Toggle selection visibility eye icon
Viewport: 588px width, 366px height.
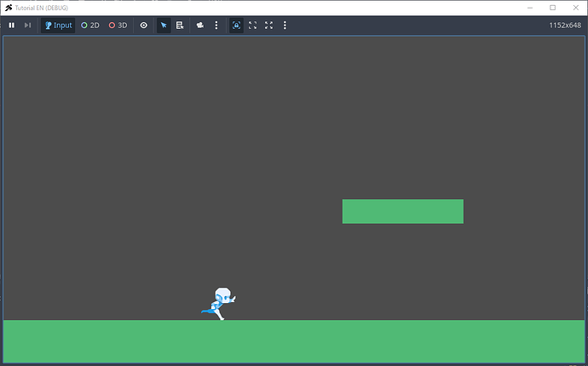tap(143, 26)
